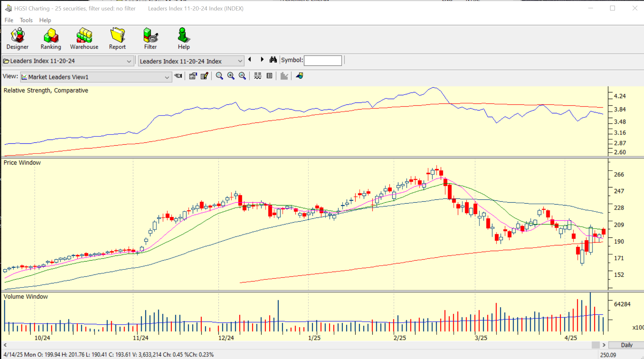Click the 250.09 status bar value
This screenshot has width=644, height=359.
608,355
